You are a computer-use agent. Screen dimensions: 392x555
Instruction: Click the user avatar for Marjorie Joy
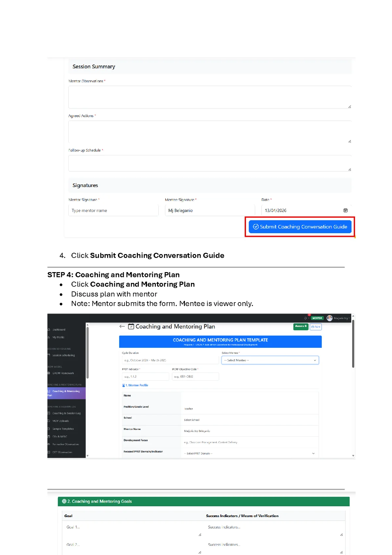pos(330,318)
